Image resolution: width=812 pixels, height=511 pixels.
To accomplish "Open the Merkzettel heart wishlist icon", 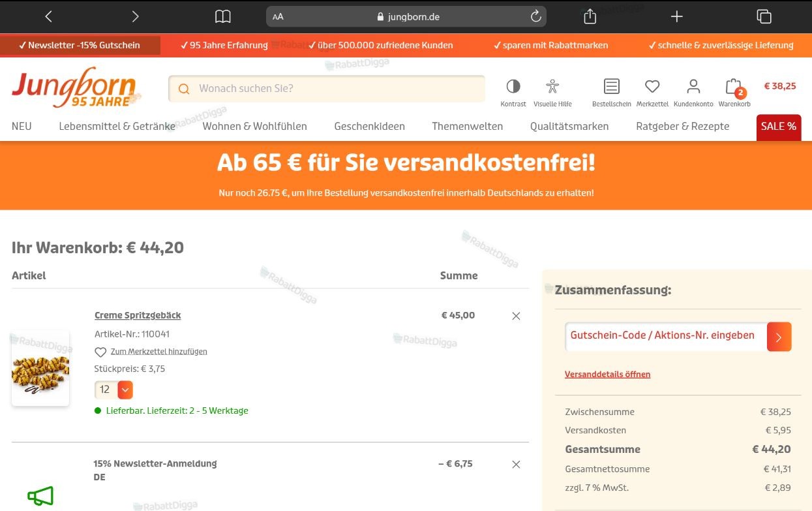I will 652,91.
